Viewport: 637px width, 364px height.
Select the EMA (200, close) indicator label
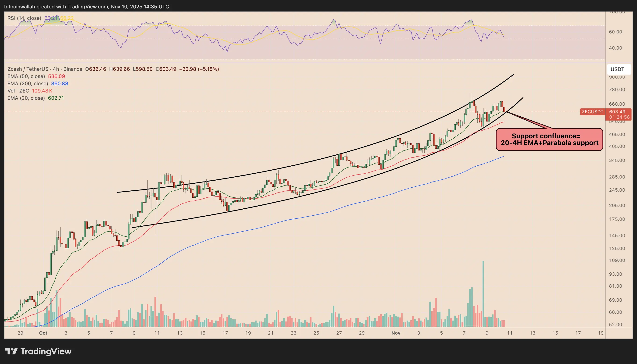coord(28,83)
